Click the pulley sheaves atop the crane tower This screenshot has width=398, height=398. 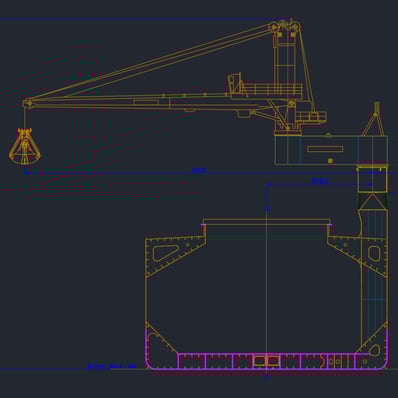pyautogui.click(x=286, y=26)
